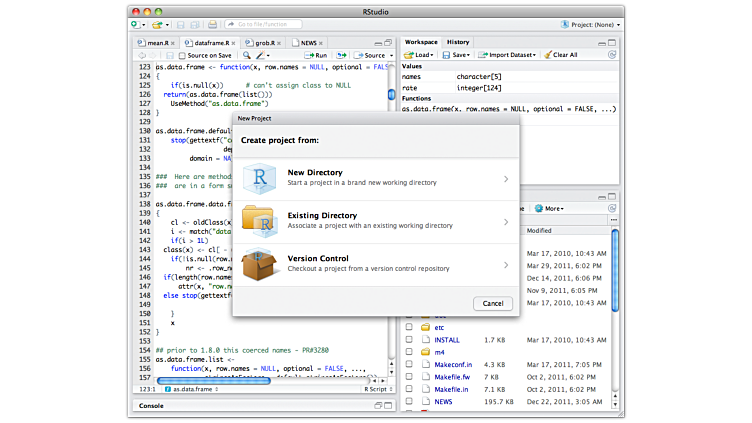
Task: Check the box next to INSTALL file
Action: point(408,339)
